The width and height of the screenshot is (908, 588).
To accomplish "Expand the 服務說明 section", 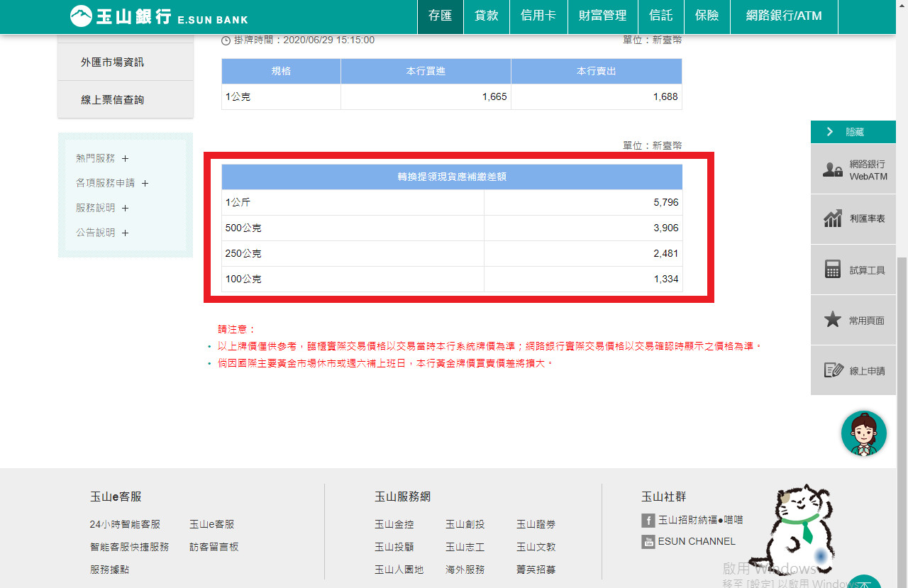I will pyautogui.click(x=126, y=208).
